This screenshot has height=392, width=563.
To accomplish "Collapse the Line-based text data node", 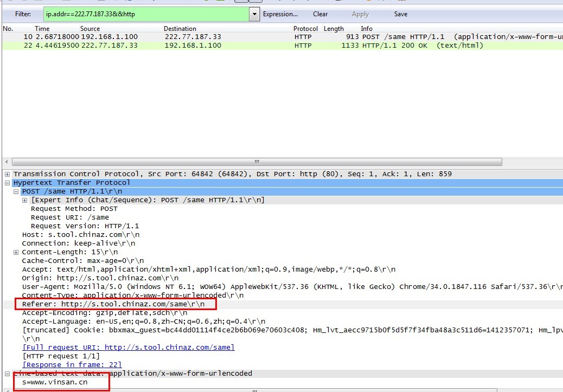I will click(x=7, y=374).
